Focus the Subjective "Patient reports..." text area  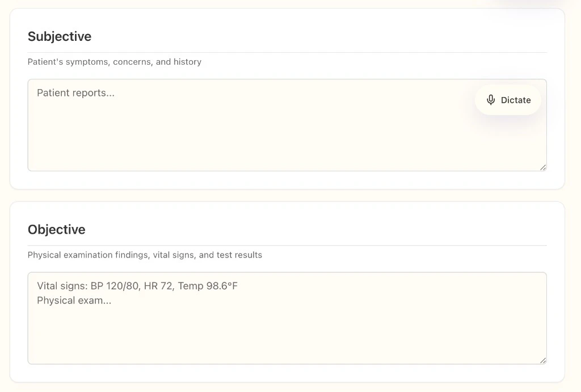[287, 125]
